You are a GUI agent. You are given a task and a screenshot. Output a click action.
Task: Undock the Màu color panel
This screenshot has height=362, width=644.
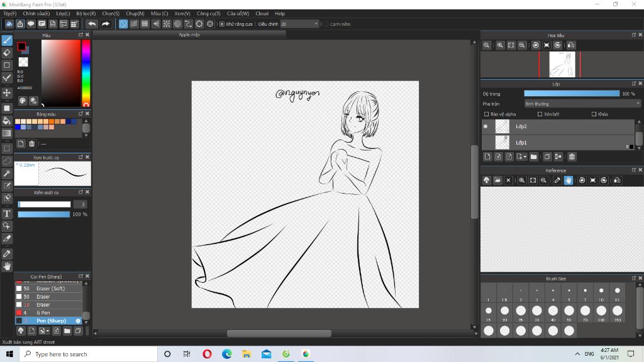(x=80, y=35)
